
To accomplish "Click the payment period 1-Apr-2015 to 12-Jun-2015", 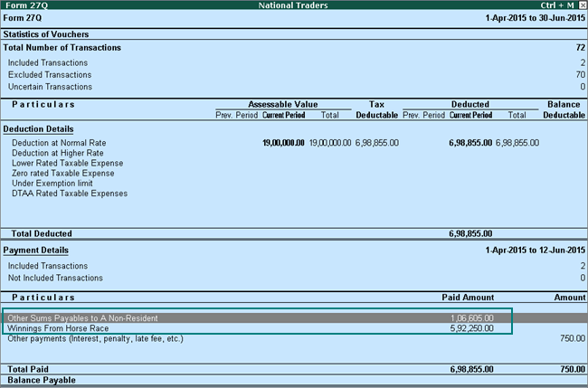I will click(536, 250).
